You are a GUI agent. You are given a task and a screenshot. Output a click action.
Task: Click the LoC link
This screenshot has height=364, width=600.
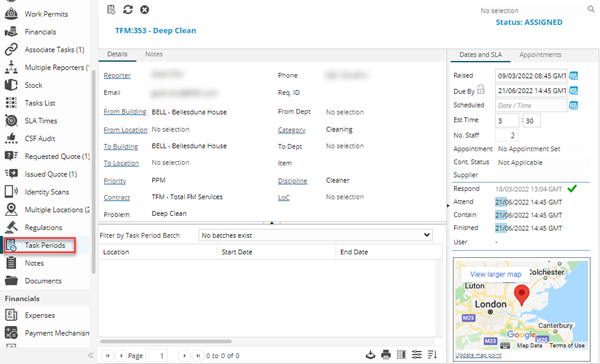pos(284,198)
